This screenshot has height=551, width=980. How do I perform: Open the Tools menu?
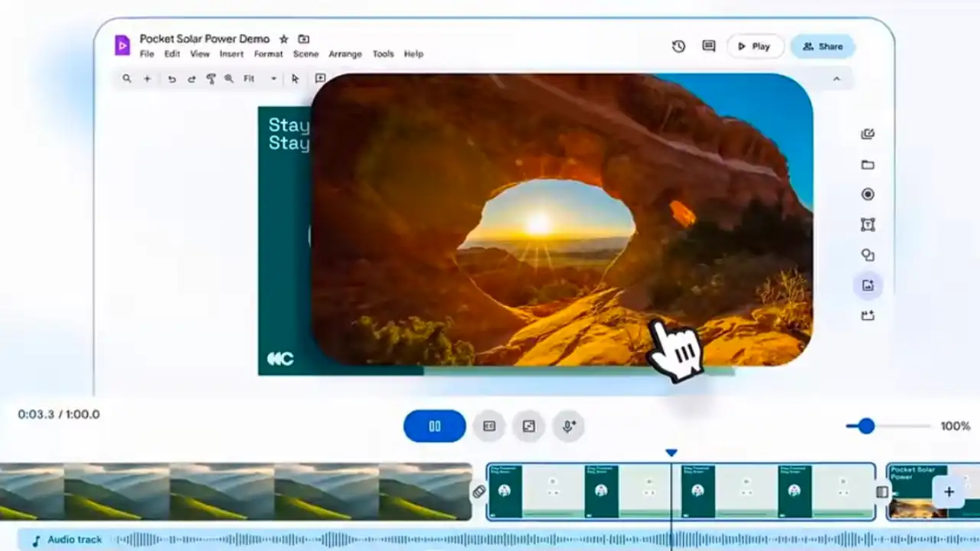pyautogui.click(x=384, y=54)
